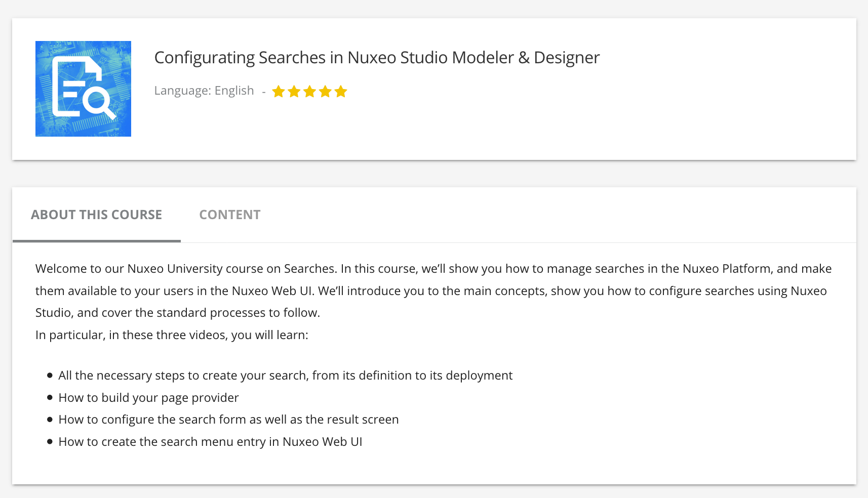Switch to the Content tab
The height and width of the screenshot is (498, 868).
pyautogui.click(x=230, y=215)
